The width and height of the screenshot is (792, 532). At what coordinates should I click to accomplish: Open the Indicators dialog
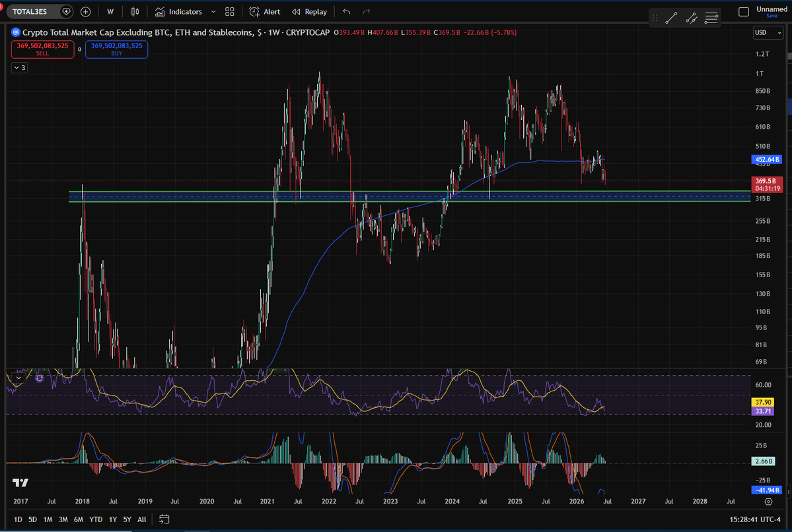tap(178, 12)
